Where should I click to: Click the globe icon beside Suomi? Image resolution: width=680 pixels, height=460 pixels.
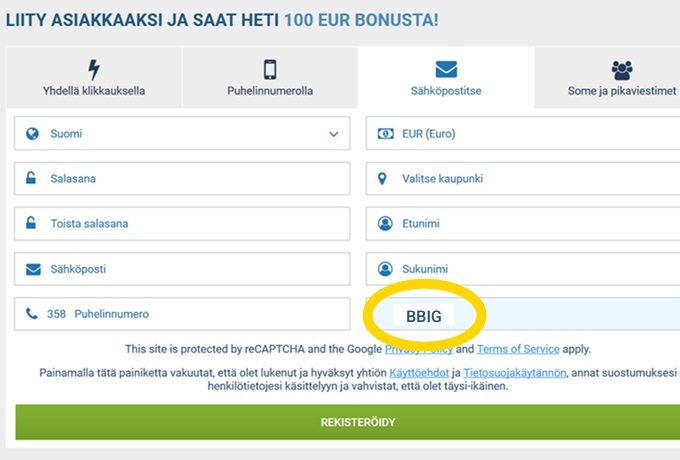pyautogui.click(x=32, y=133)
